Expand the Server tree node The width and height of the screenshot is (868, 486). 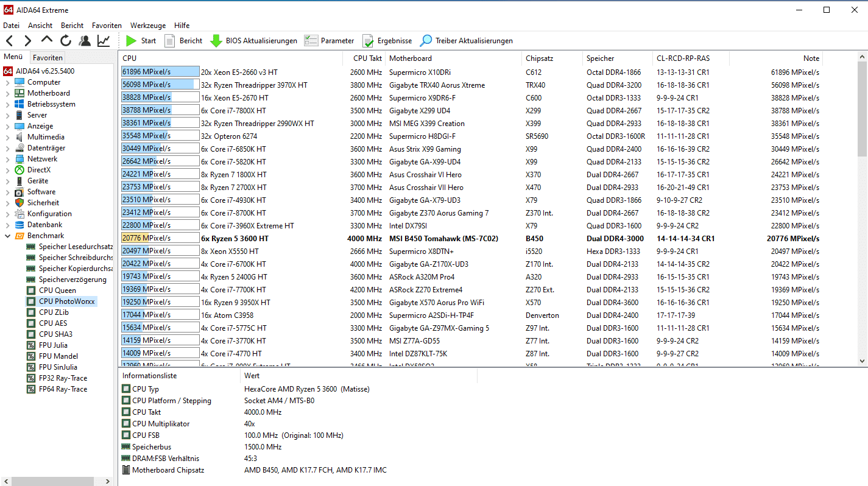pyautogui.click(x=7, y=115)
